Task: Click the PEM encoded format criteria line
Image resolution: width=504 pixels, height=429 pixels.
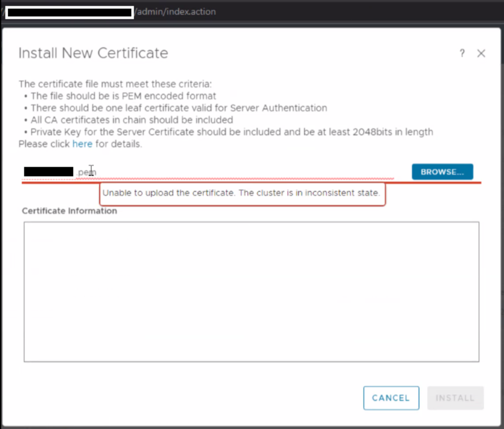Action: pyautogui.click(x=123, y=96)
